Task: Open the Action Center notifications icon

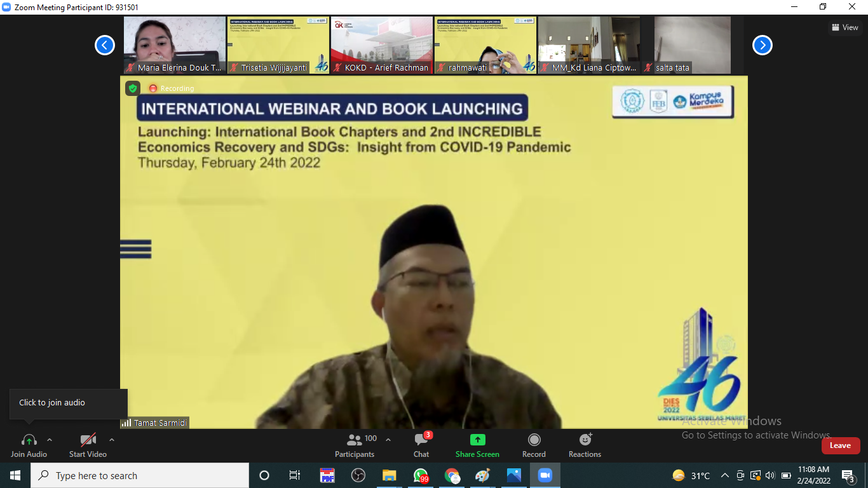Action: (x=848, y=475)
